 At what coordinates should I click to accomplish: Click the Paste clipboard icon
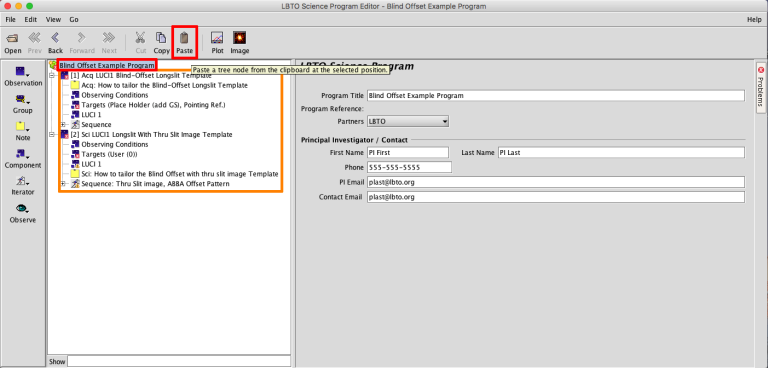tap(185, 38)
